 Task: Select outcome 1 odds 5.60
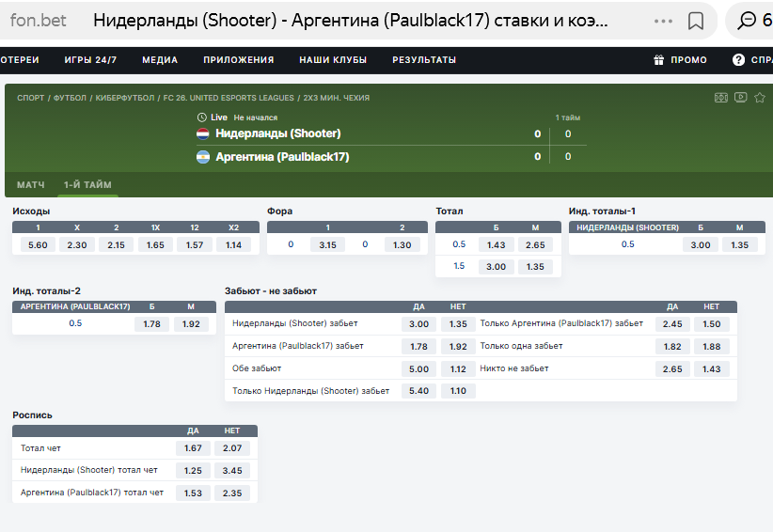coord(38,244)
